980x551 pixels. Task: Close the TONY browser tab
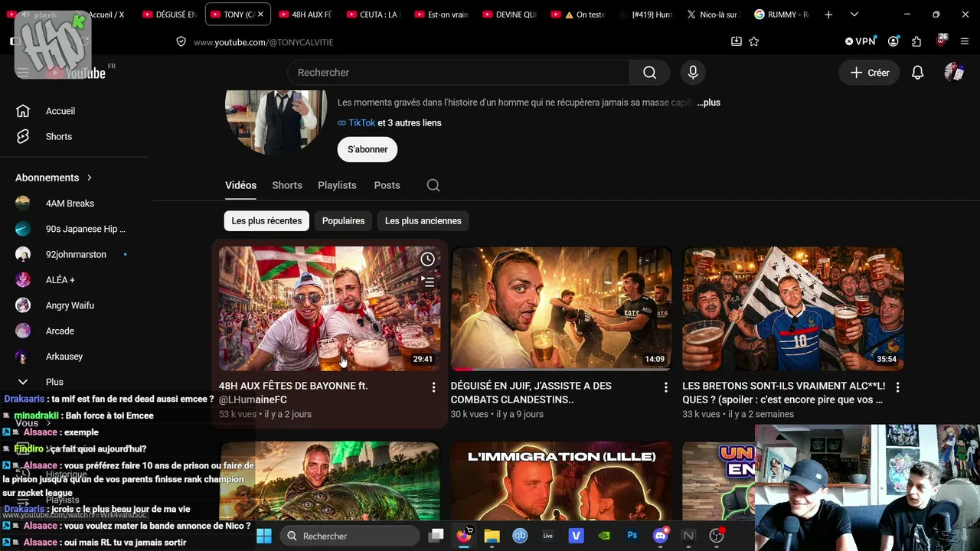(x=260, y=15)
